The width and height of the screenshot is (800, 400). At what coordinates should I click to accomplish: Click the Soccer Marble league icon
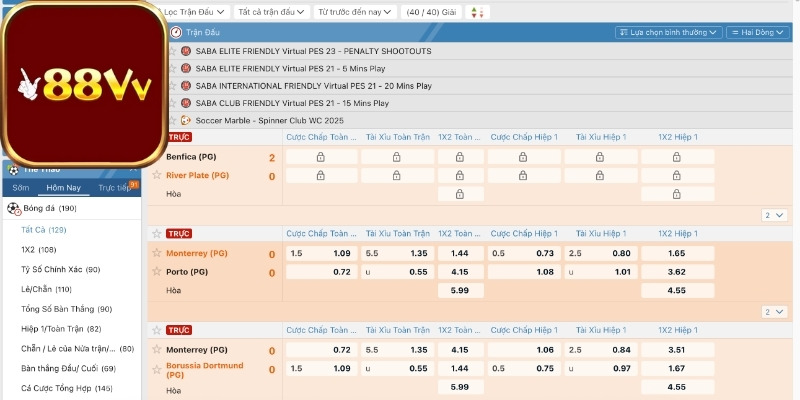pos(186,120)
